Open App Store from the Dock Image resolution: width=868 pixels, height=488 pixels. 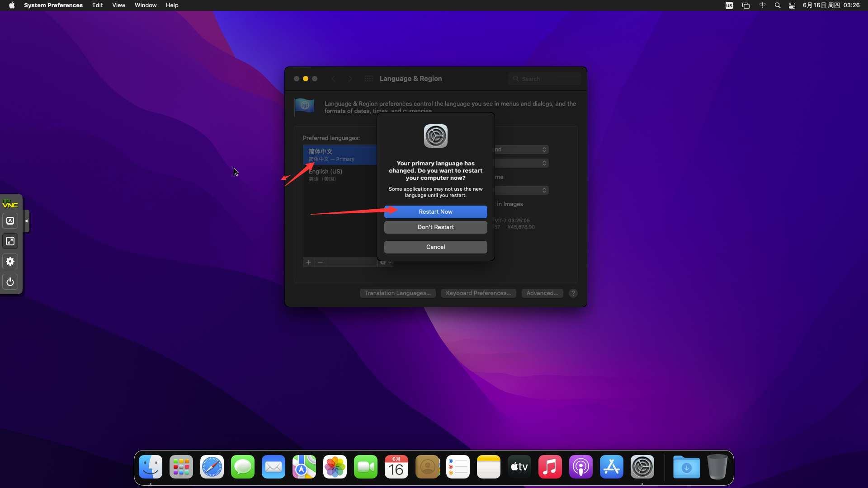tap(612, 467)
